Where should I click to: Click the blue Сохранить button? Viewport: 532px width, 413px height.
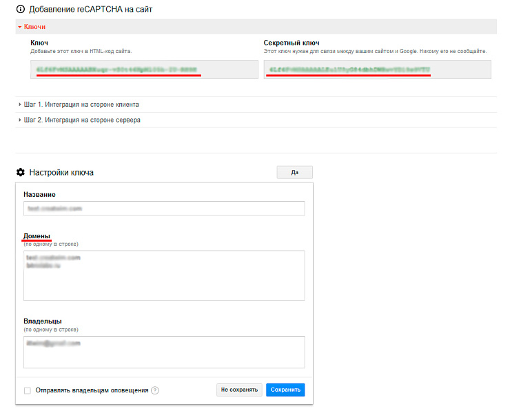(285, 390)
